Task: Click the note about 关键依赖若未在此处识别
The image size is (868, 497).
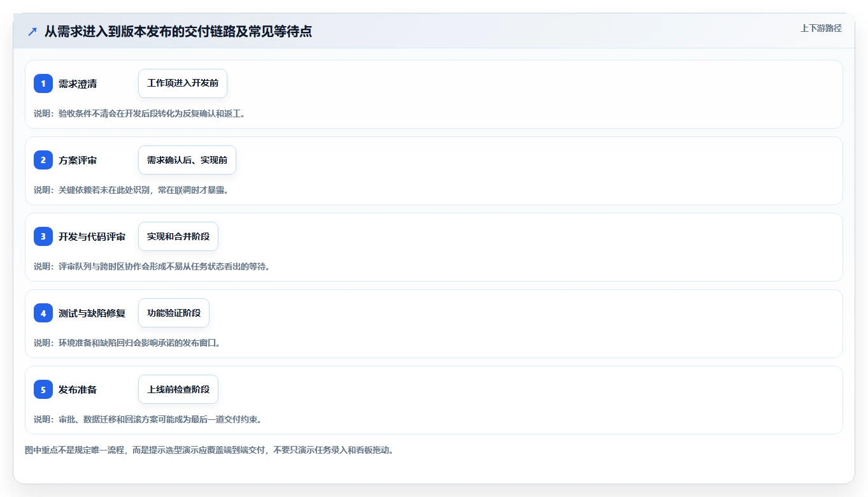Action: (x=131, y=190)
